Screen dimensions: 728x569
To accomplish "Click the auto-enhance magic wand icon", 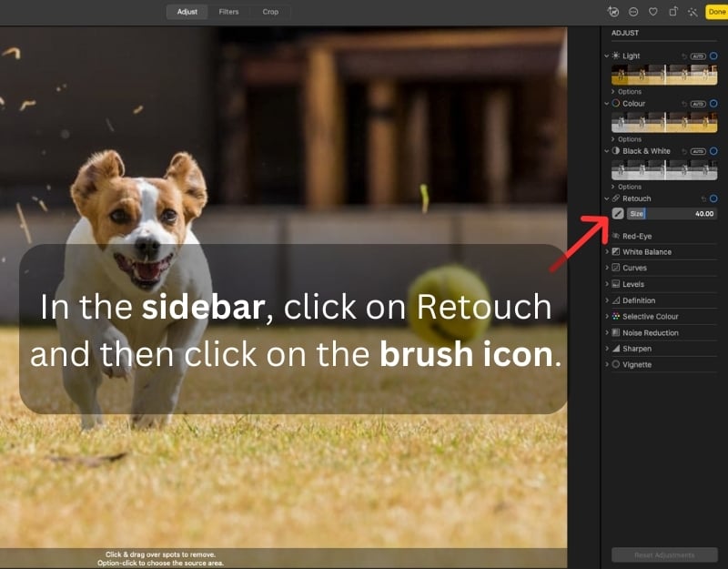I will click(x=693, y=12).
